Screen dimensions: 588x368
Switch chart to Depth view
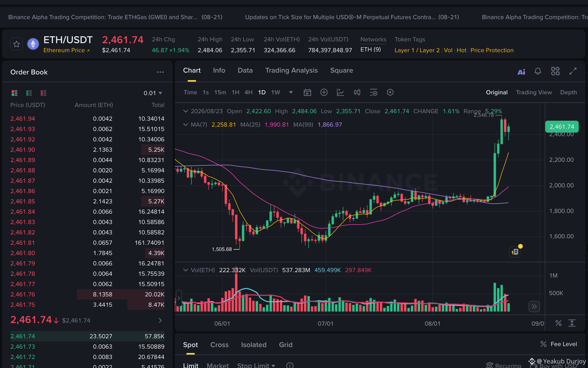pyautogui.click(x=568, y=92)
